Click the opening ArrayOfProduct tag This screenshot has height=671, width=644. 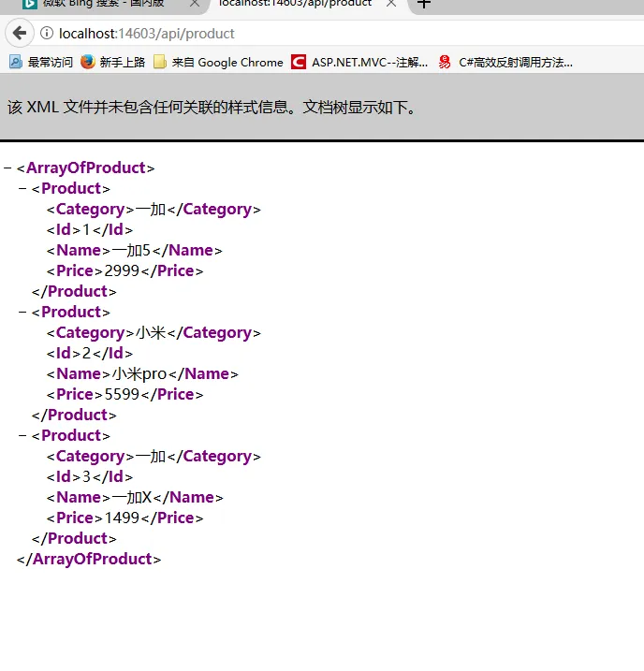pyautogui.click(x=85, y=168)
